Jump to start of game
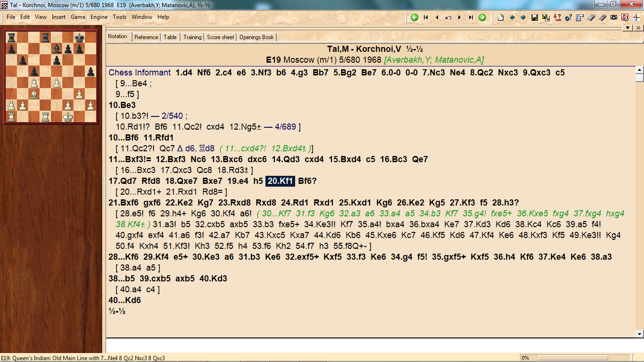644x362 pixels. click(426, 17)
